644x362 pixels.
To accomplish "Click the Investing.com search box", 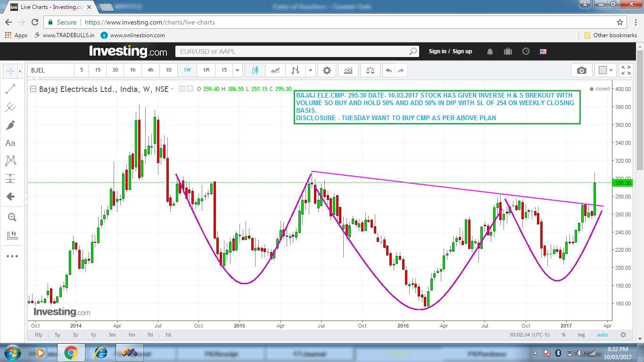I will (297, 51).
